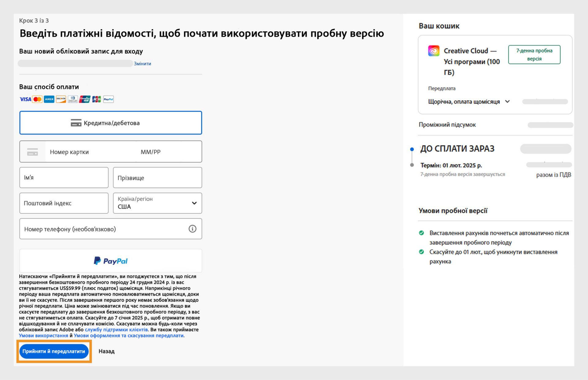Click the 7-денна пробна версія badge

[x=534, y=55]
